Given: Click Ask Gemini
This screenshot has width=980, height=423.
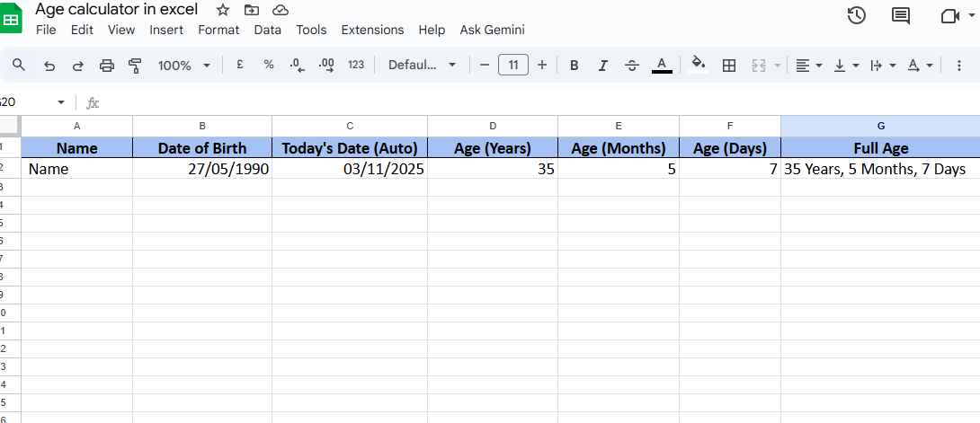Looking at the screenshot, I should (x=493, y=30).
